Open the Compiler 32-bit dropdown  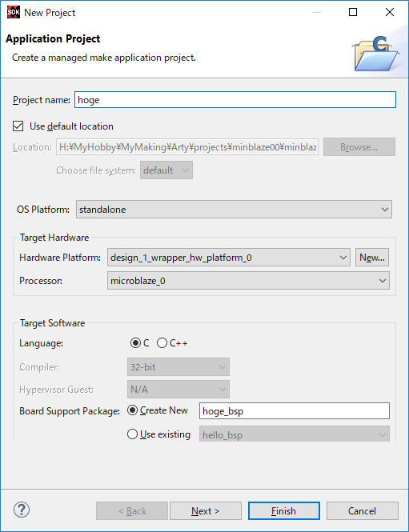(178, 366)
